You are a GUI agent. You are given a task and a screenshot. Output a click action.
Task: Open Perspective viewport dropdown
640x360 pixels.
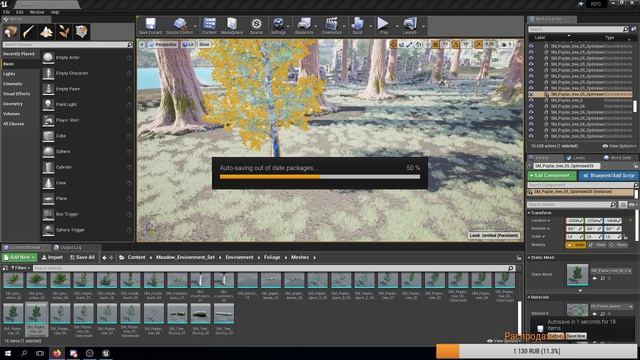point(164,44)
